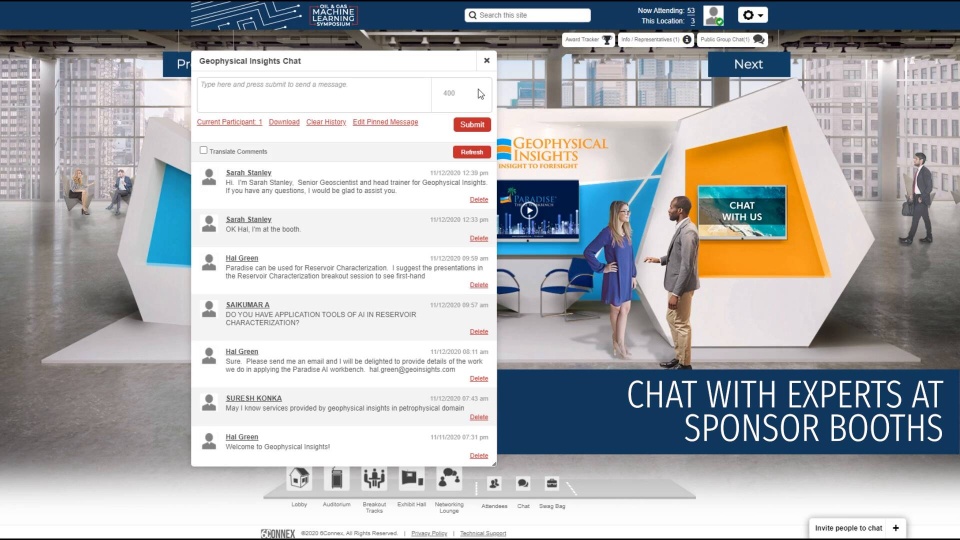Click the Geophysical Insights booth logo
The width and height of the screenshot is (960, 540).
552,152
